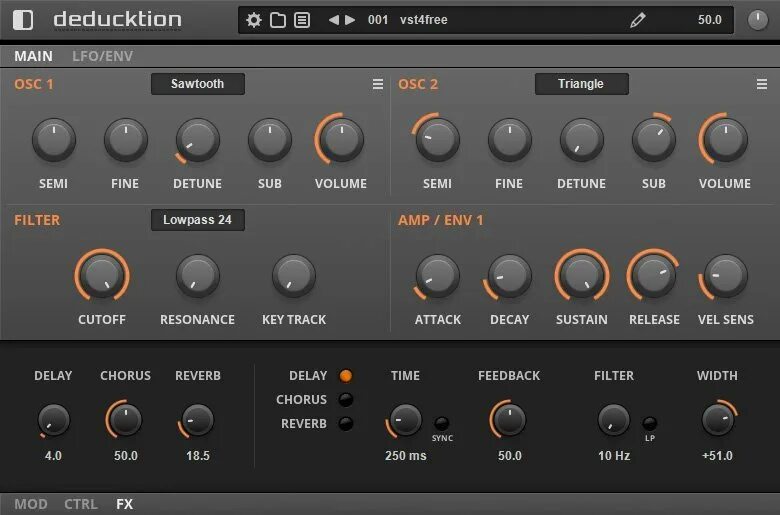Click the envelope ATTACK knob

point(438,276)
